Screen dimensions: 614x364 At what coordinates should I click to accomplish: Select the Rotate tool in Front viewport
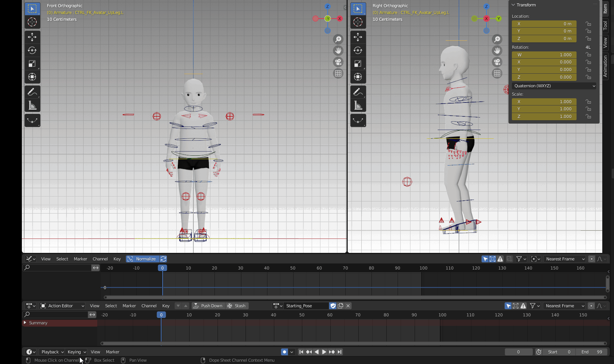32,50
